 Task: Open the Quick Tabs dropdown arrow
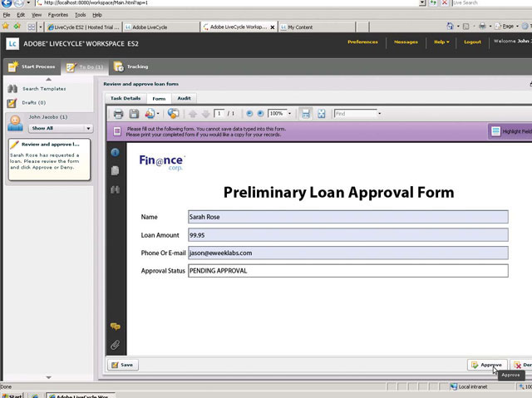pyautogui.click(x=41, y=27)
